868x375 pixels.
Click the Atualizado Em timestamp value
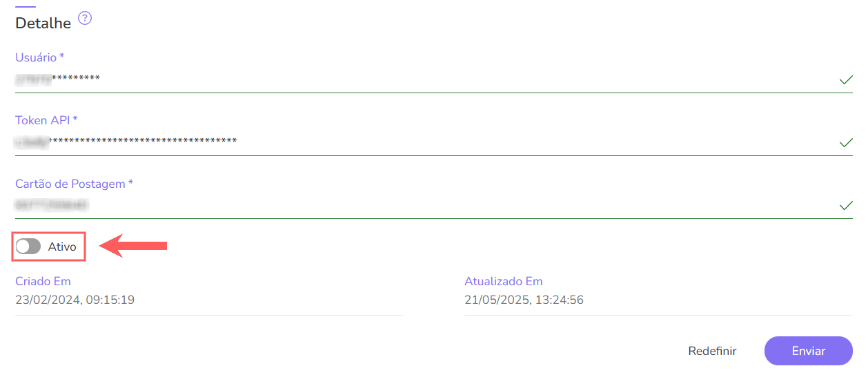[524, 300]
